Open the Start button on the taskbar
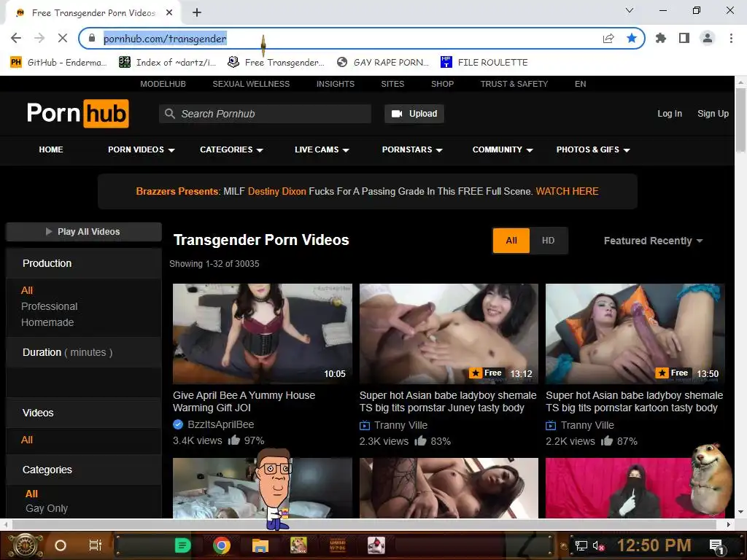The height and width of the screenshot is (560, 747). pos(25,545)
